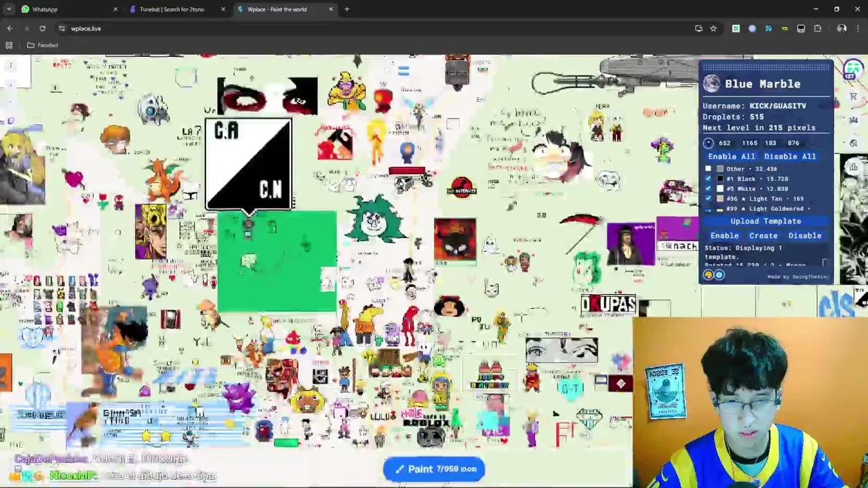868x488 pixels.
Task: View site information icon beside wplace.live
Action: [62, 28]
